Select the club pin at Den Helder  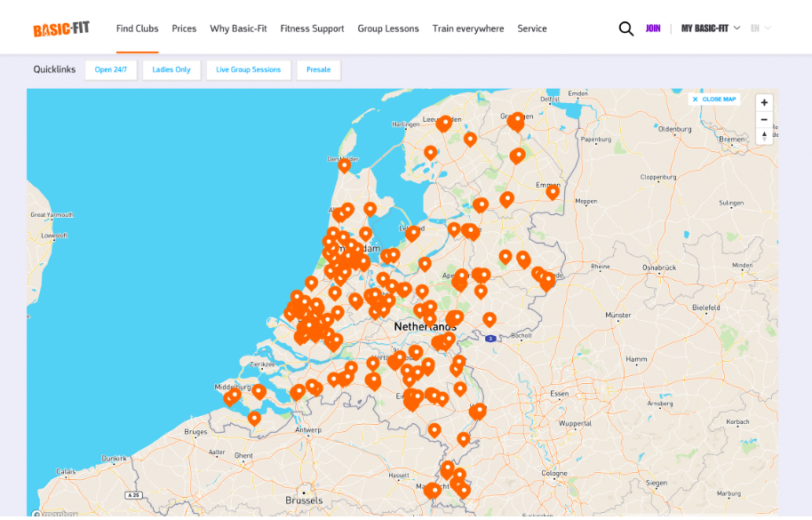[x=345, y=165]
